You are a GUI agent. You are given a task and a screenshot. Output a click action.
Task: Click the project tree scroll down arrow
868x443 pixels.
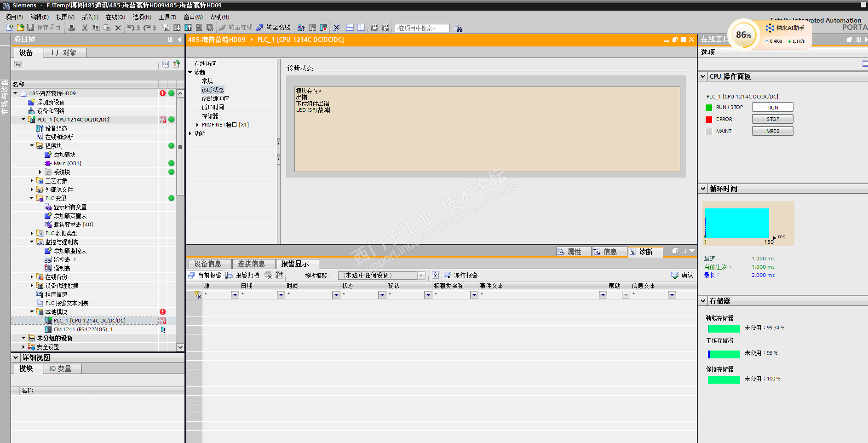coord(180,347)
